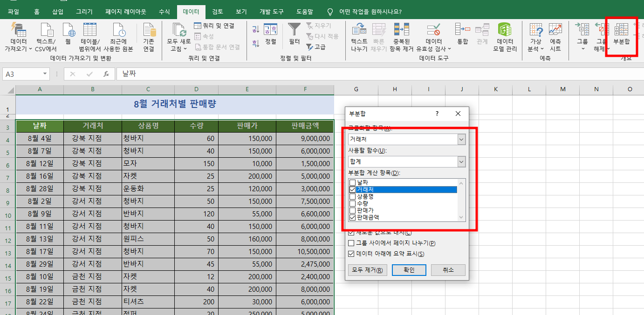Click the subtotal items list scrollbar

[x=462, y=200]
